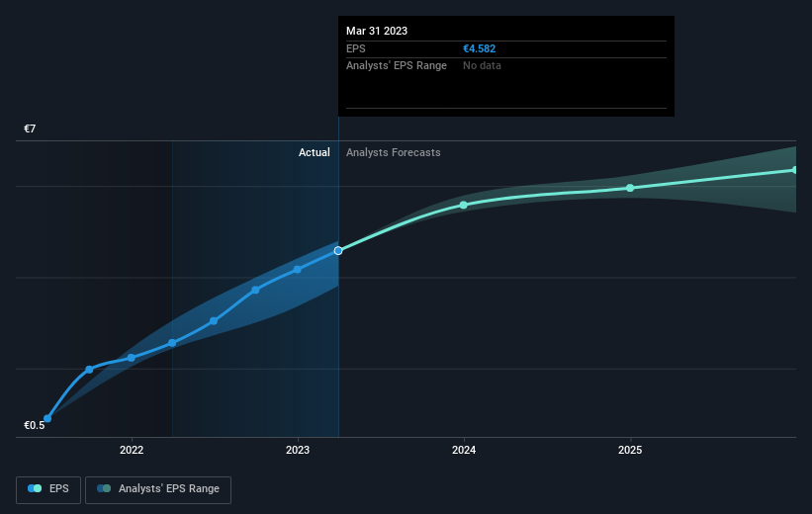Click the Mar 31 2023 tooltip date
Viewport: 812px width, 514px height.
[377, 31]
